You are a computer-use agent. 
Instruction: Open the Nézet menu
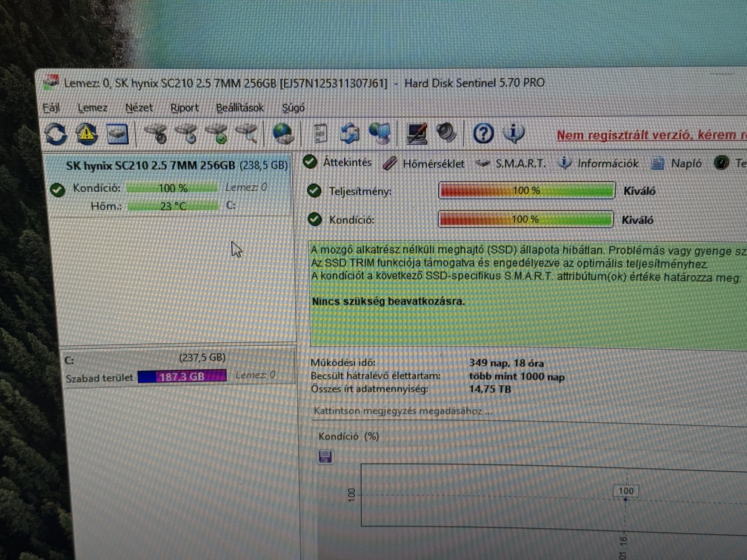click(x=139, y=108)
